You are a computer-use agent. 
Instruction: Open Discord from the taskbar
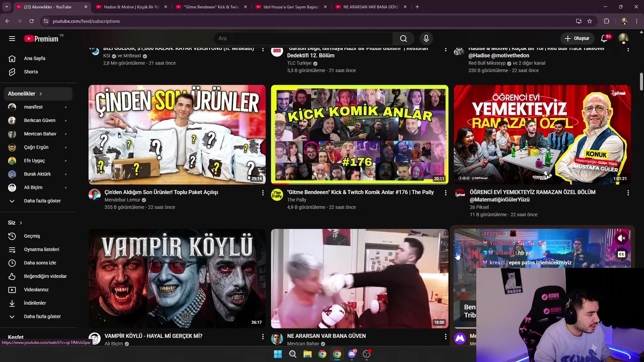352,354
